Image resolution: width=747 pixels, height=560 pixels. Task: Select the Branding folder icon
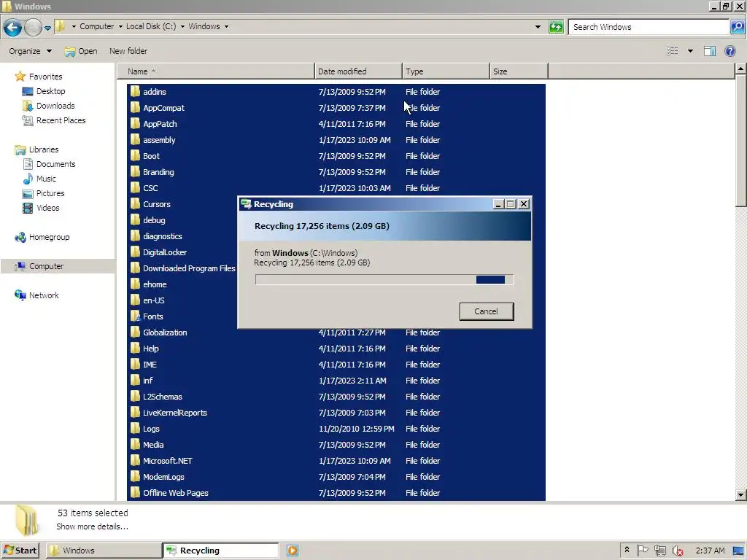click(135, 172)
